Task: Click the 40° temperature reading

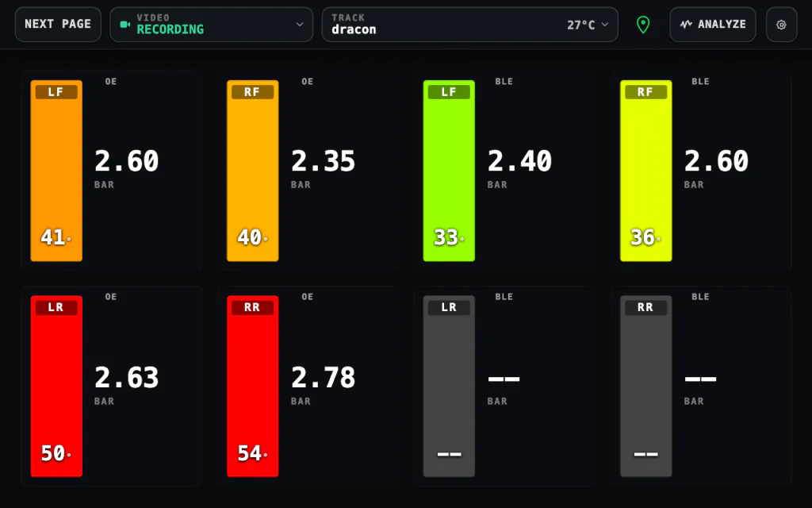Action: (252, 237)
